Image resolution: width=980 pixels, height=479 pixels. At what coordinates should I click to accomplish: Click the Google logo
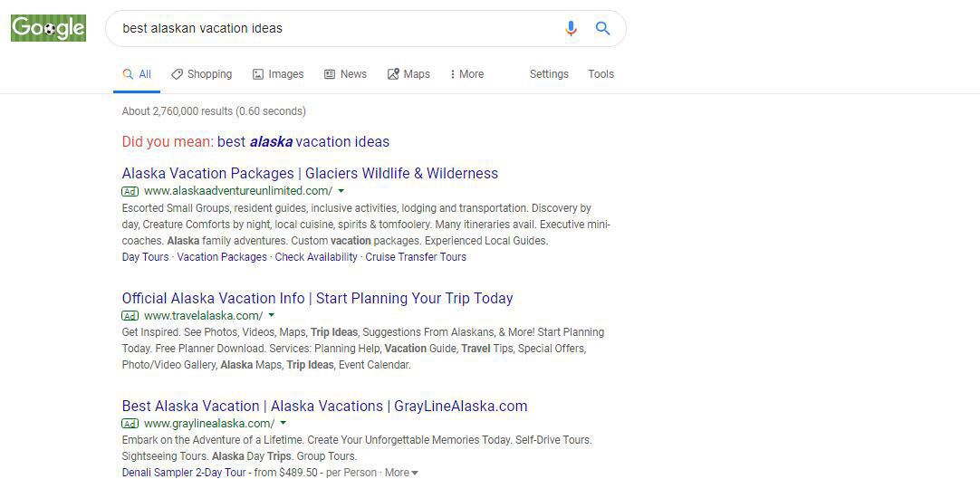(x=48, y=28)
